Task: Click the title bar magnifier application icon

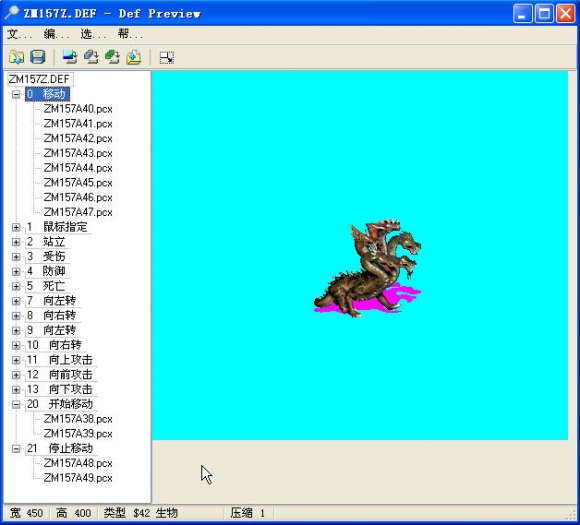Action: point(11,13)
